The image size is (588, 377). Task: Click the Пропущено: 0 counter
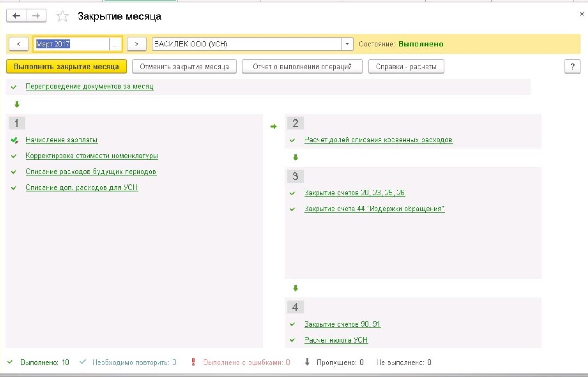pyautogui.click(x=340, y=362)
